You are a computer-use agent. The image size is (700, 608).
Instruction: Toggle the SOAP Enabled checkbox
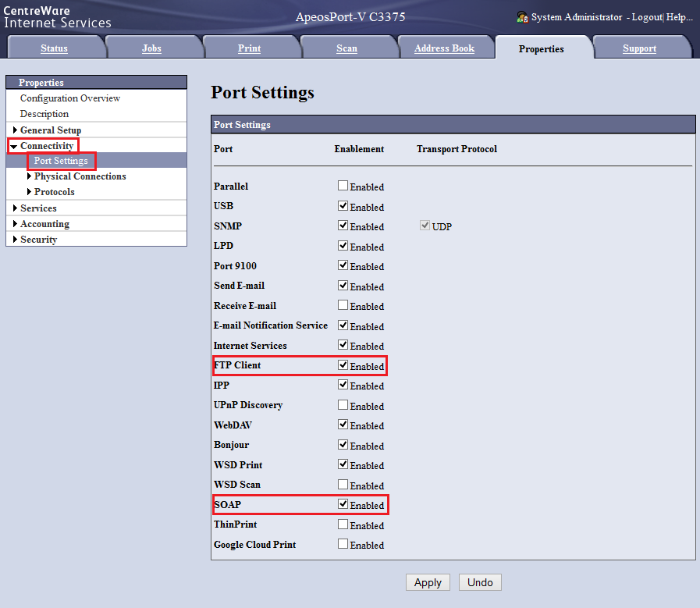point(343,504)
